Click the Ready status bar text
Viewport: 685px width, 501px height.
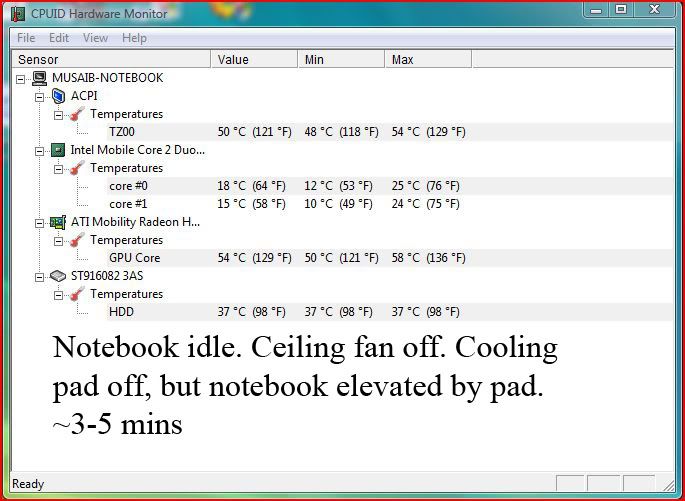coord(28,484)
